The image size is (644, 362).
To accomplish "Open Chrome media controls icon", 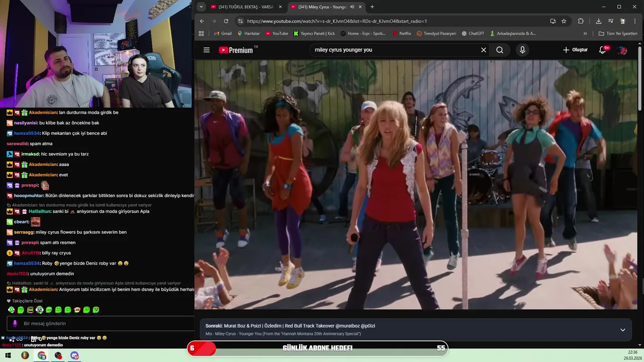I will pos(610,21).
